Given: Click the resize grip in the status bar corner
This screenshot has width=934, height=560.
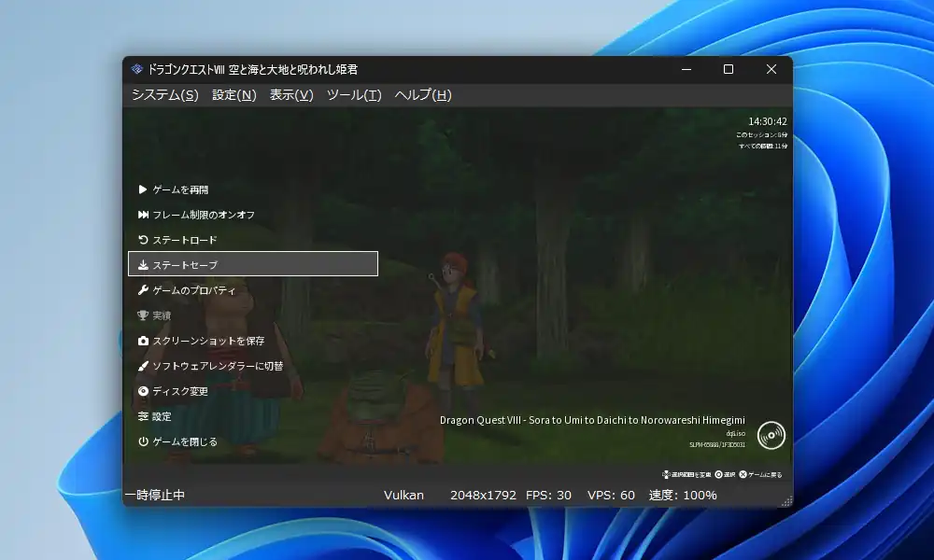Looking at the screenshot, I should coord(785,501).
